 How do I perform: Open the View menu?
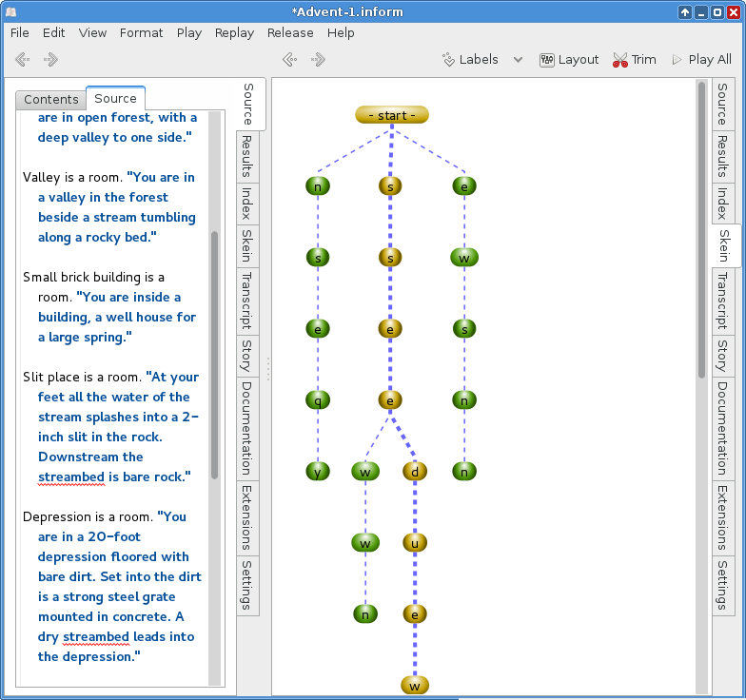click(x=92, y=32)
